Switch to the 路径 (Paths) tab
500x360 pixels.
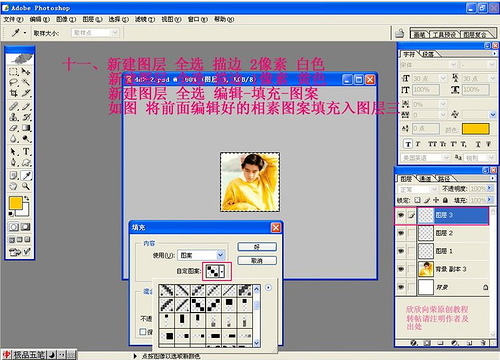pos(444,179)
